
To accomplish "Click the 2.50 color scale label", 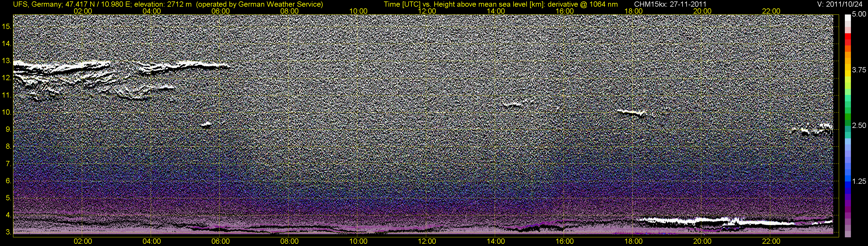I will pyautogui.click(x=859, y=125).
